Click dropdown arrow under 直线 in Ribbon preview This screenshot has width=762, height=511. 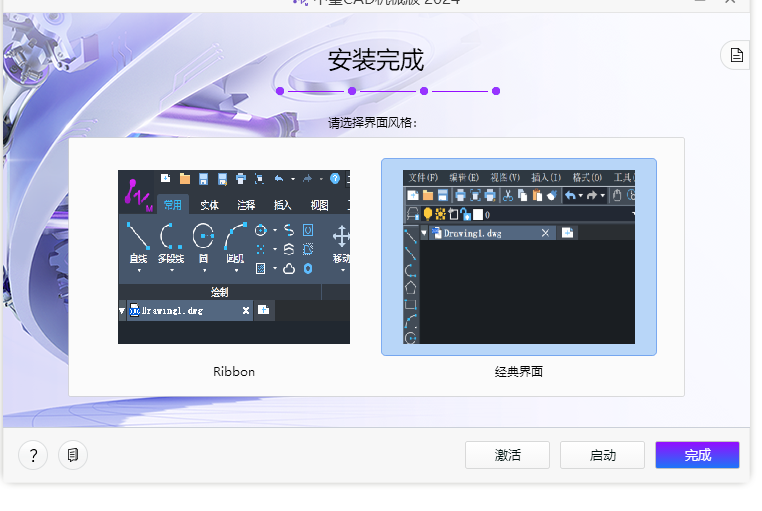138,270
